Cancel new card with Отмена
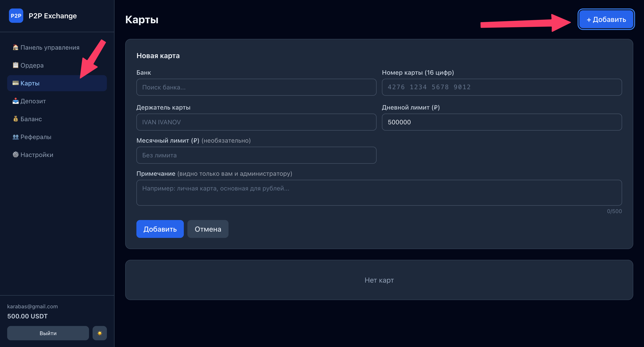 pos(208,229)
